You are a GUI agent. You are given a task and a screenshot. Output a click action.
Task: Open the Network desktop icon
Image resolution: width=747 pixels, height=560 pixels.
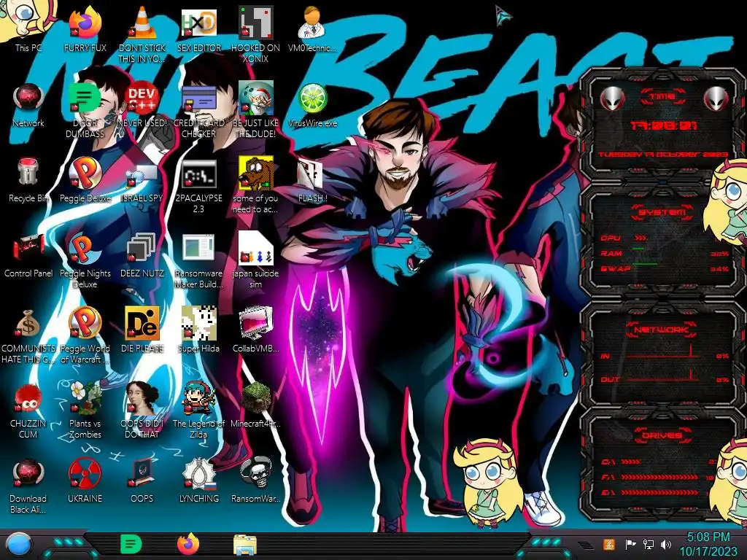28,105
